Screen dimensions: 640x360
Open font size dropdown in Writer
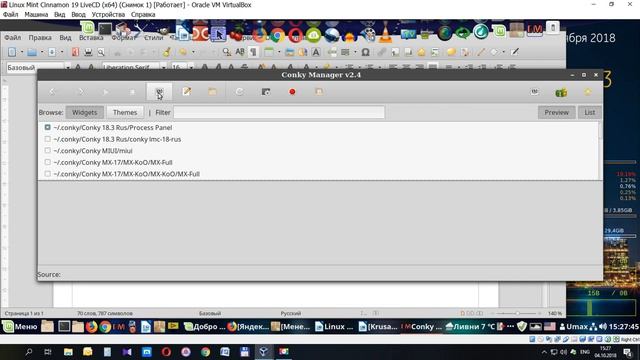pos(191,67)
